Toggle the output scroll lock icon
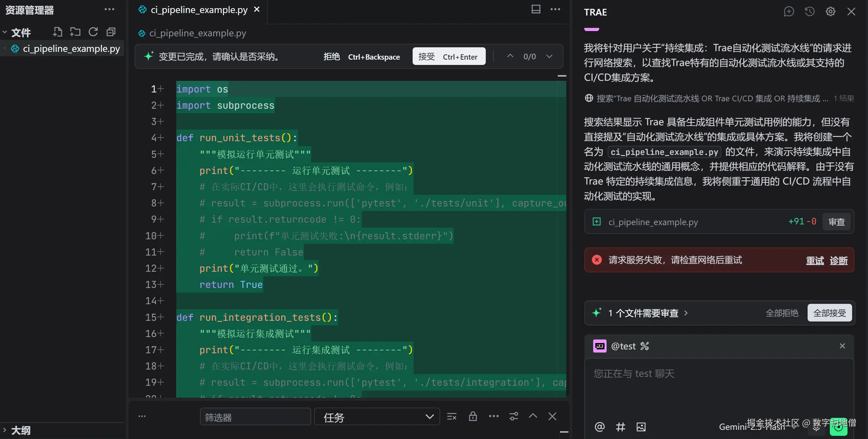868x439 pixels. coord(473,416)
